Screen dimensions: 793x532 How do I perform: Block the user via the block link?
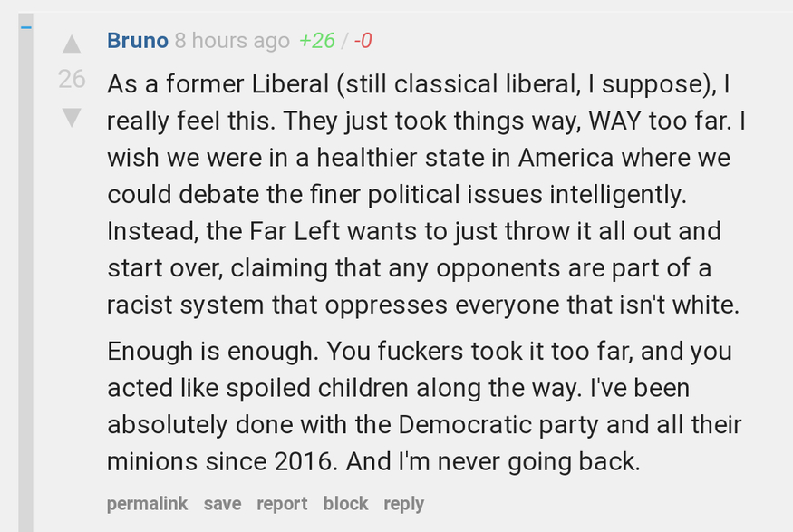[346, 504]
